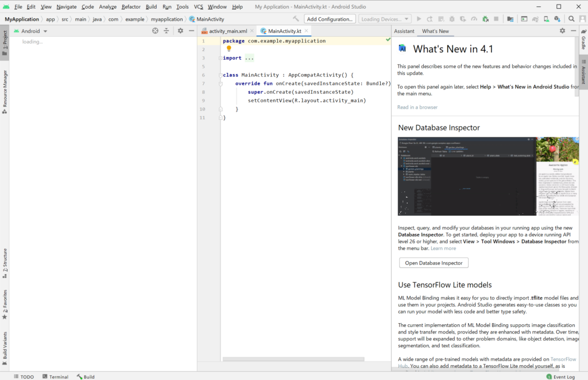Open the Tools menu

coord(182,7)
